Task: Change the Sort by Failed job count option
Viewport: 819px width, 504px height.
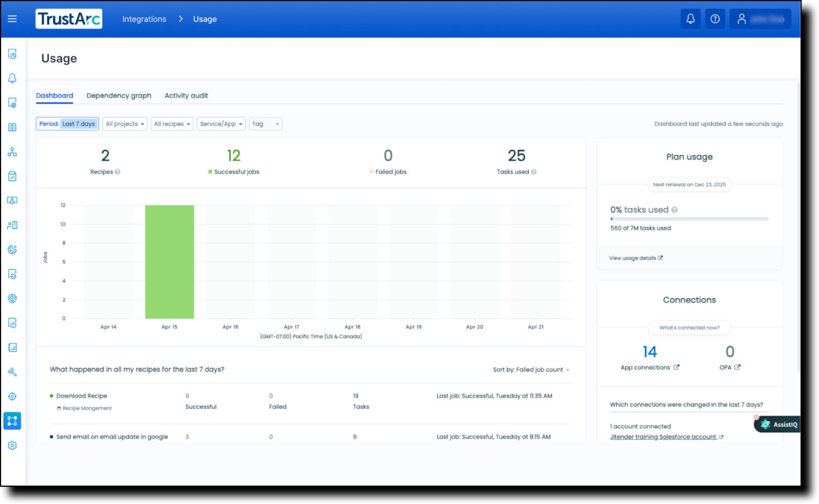Action: tap(530, 369)
